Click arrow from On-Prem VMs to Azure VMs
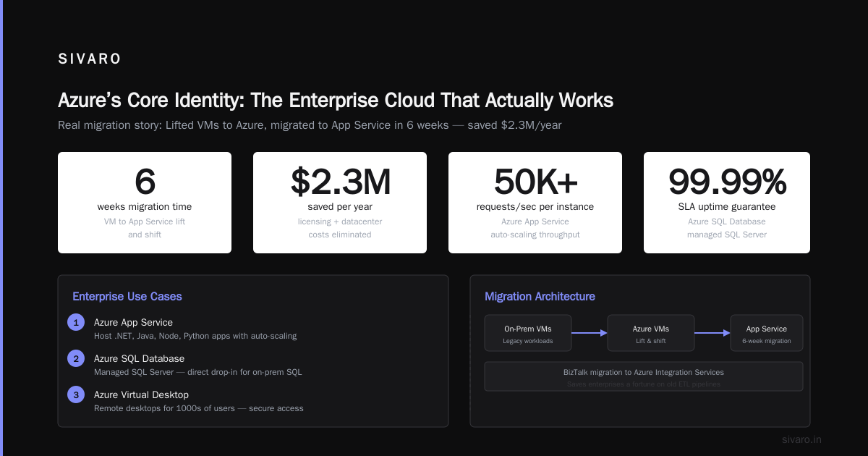 tap(590, 333)
